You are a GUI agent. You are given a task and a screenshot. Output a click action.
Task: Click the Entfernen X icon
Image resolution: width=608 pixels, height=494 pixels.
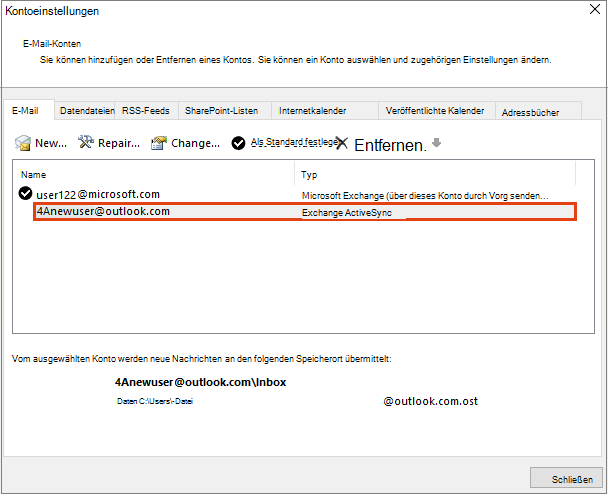click(342, 143)
